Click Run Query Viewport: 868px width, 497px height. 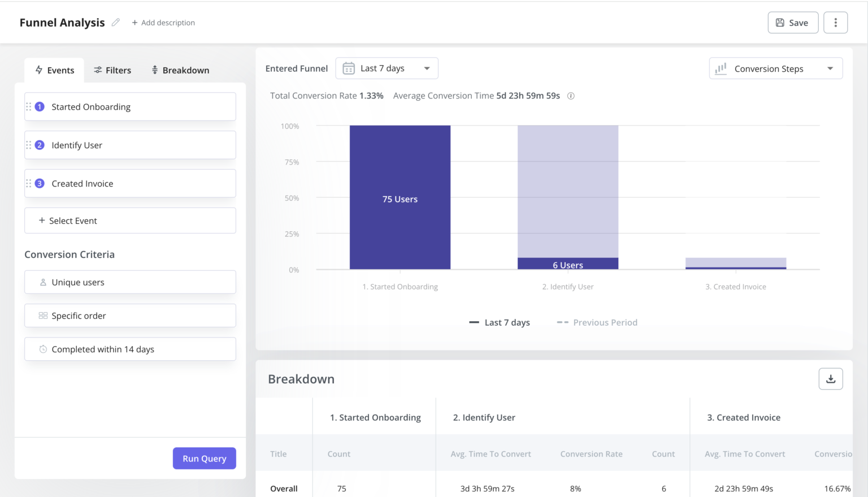click(x=204, y=458)
